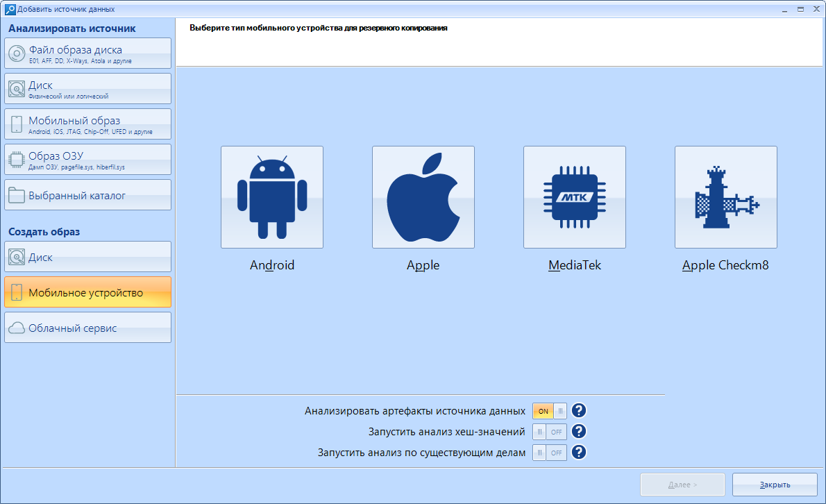Open Облачный сервис option
The height and width of the screenshot is (504, 826).
point(87,327)
